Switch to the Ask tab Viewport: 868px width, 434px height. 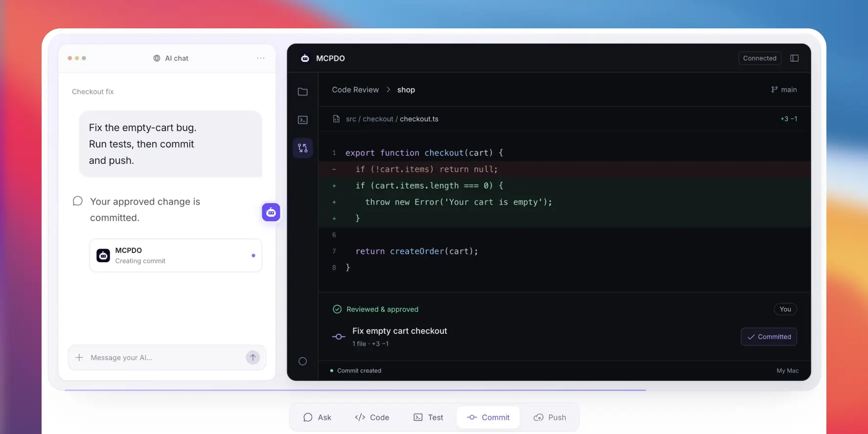click(318, 417)
